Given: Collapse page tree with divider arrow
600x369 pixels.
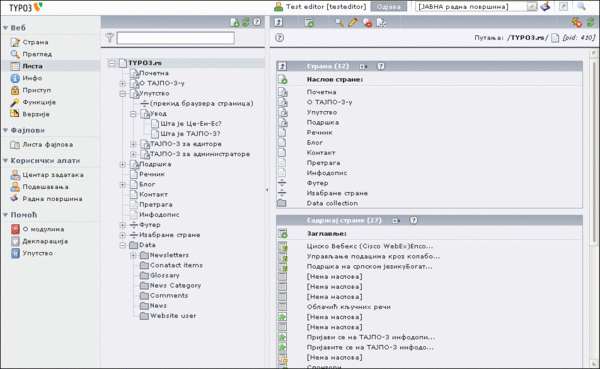Looking at the screenshot, I should pos(267,190).
